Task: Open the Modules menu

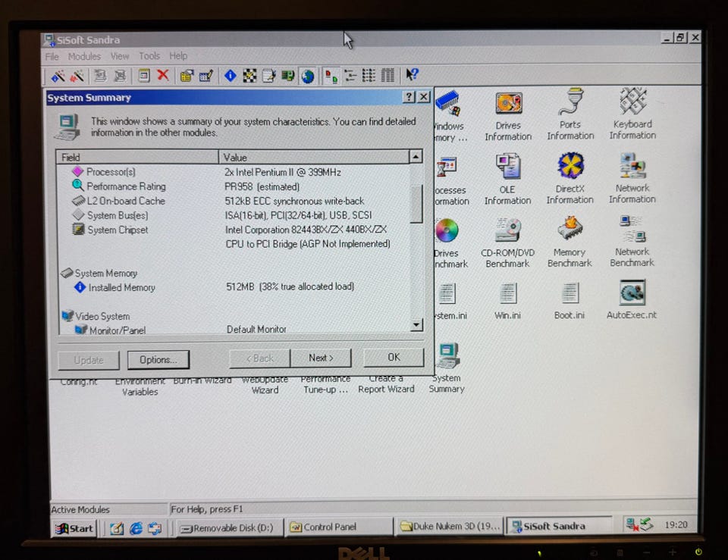Action: tap(84, 56)
